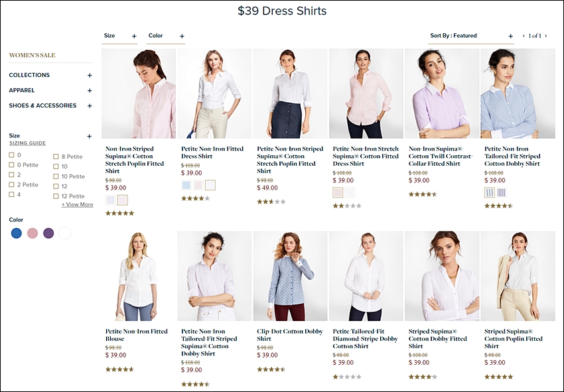Image resolution: width=564 pixels, height=392 pixels.
Task: Open Petite Non-Iron Fitted Blouse title link
Action: coord(136,335)
